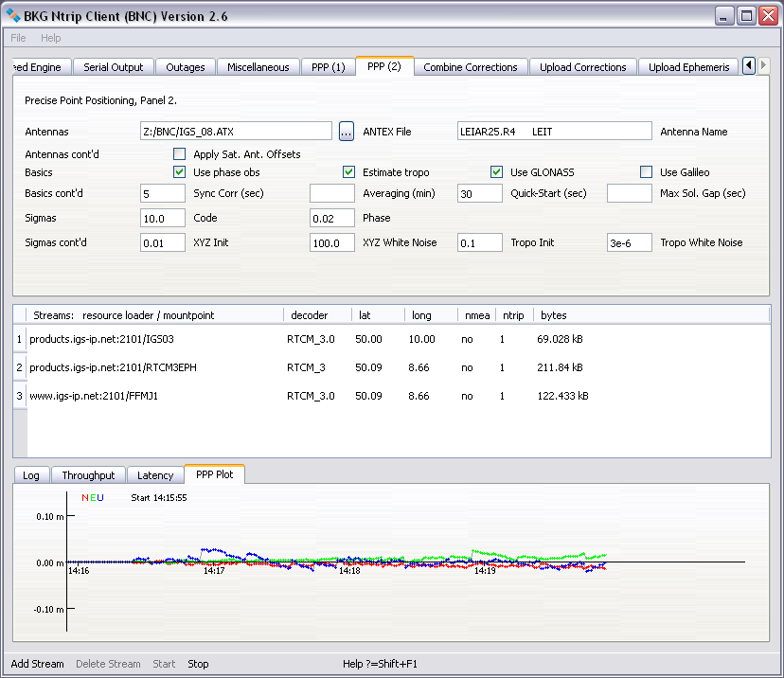Click RTCM_3 decoder cell of RTCM3EPH
Viewport: 784px width, 678px height.
[x=306, y=367]
